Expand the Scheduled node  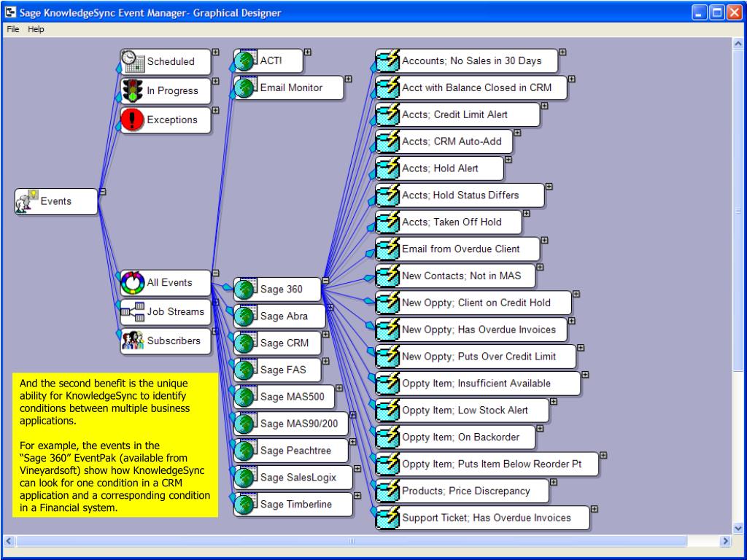tap(216, 52)
